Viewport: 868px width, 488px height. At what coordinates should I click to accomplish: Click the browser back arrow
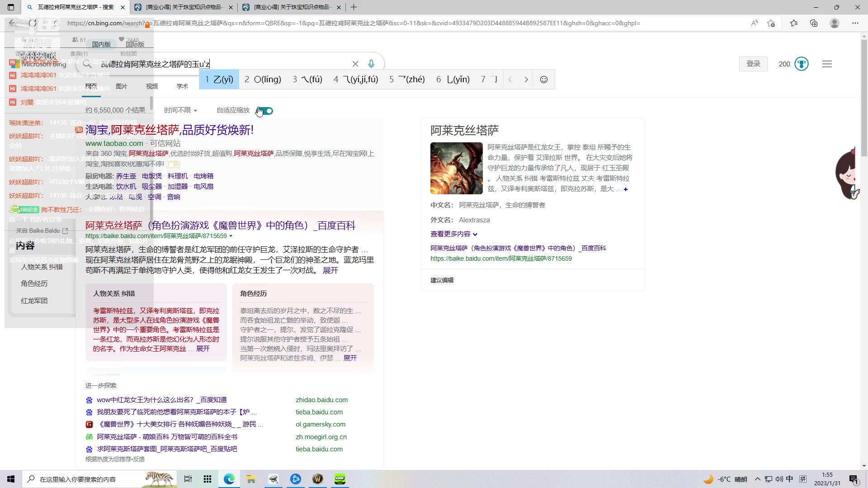(12, 23)
